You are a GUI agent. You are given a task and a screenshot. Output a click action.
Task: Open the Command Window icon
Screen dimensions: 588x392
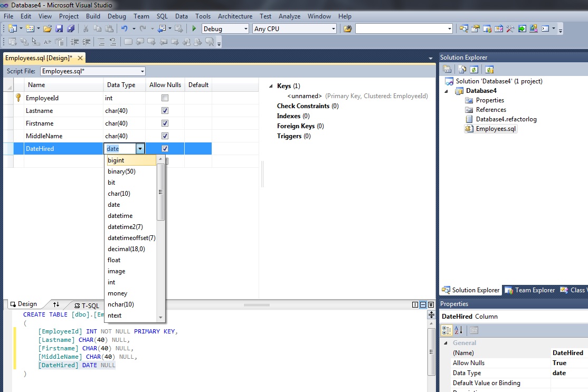545,28
